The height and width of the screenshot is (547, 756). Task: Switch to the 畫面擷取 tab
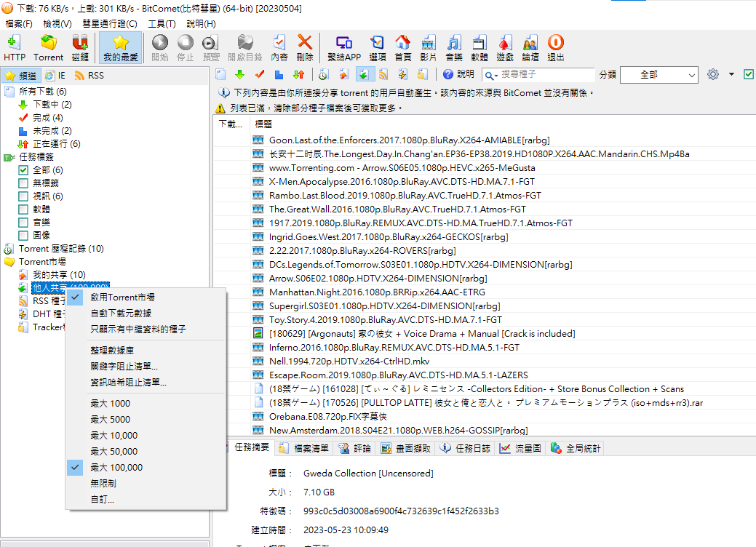click(405, 448)
